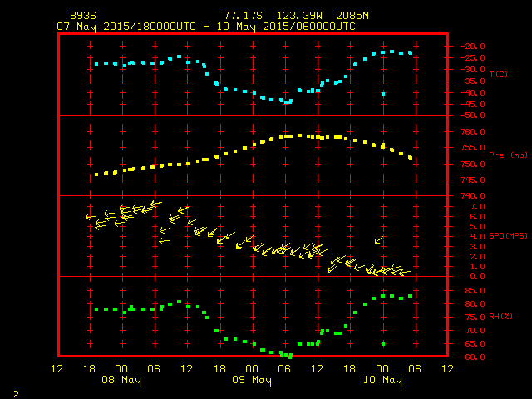Click the 00 hour label above 08 May
The image size is (532, 399).
tap(121, 369)
